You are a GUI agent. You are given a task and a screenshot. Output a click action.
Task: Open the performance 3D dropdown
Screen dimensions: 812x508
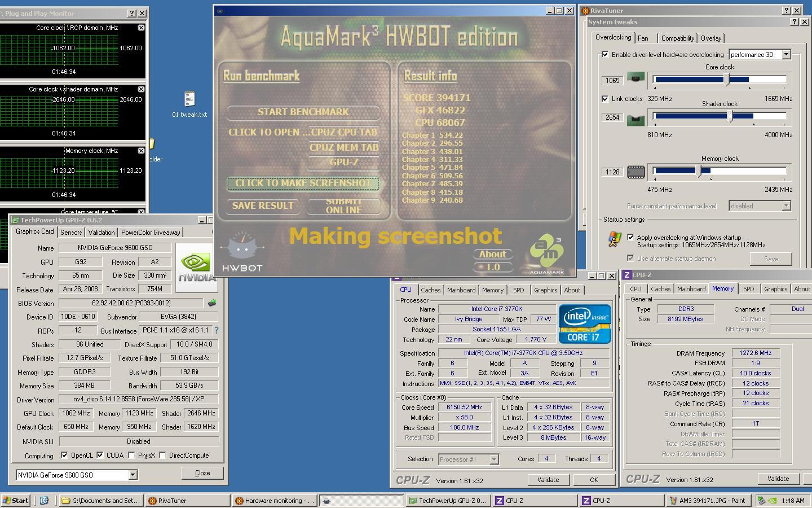[x=786, y=55]
